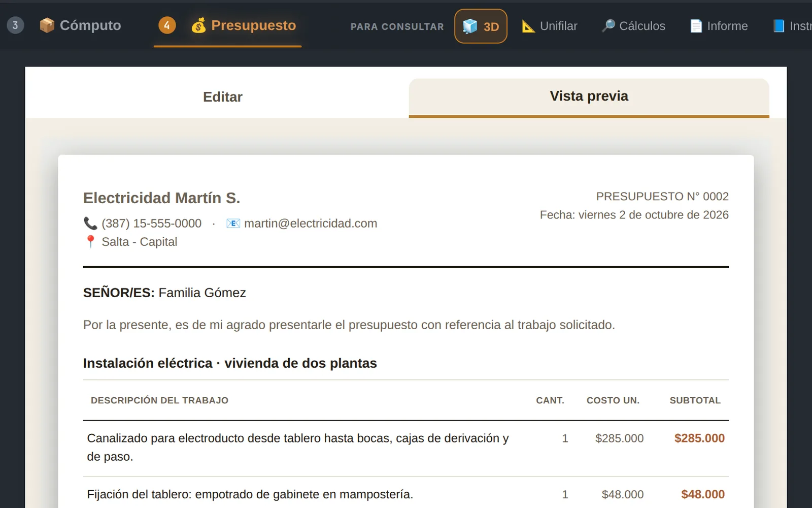Click the money bag Presupuesto icon
Image resolution: width=812 pixels, height=508 pixels.
(x=198, y=25)
